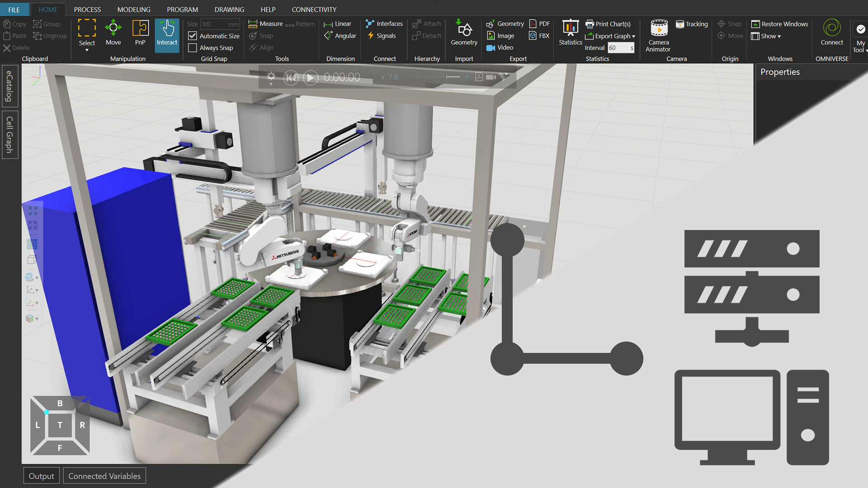Click the Statistics Interval input field
Screen dimensions: 868x488
click(x=621, y=47)
